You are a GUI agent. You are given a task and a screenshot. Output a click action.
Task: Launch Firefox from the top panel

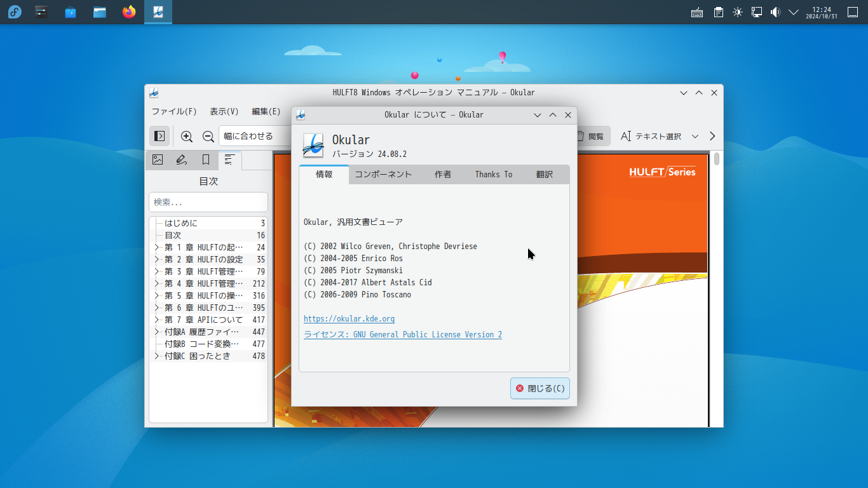129,12
